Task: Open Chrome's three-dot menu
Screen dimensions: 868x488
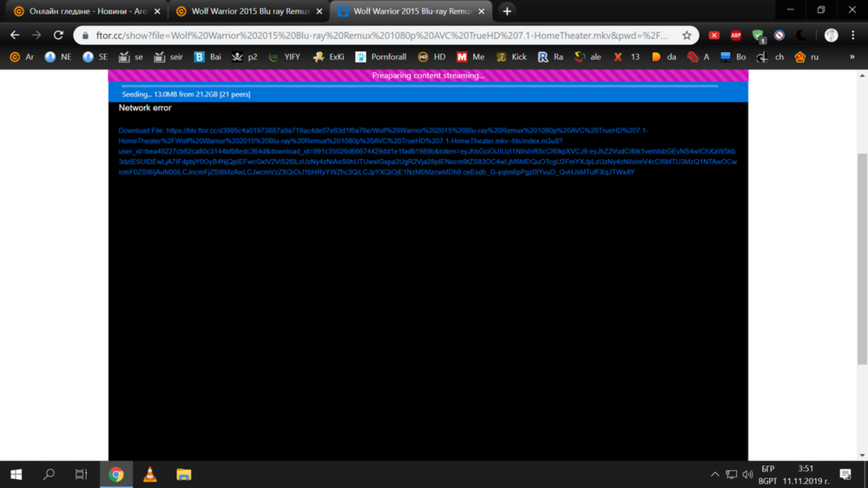Action: 853,36
